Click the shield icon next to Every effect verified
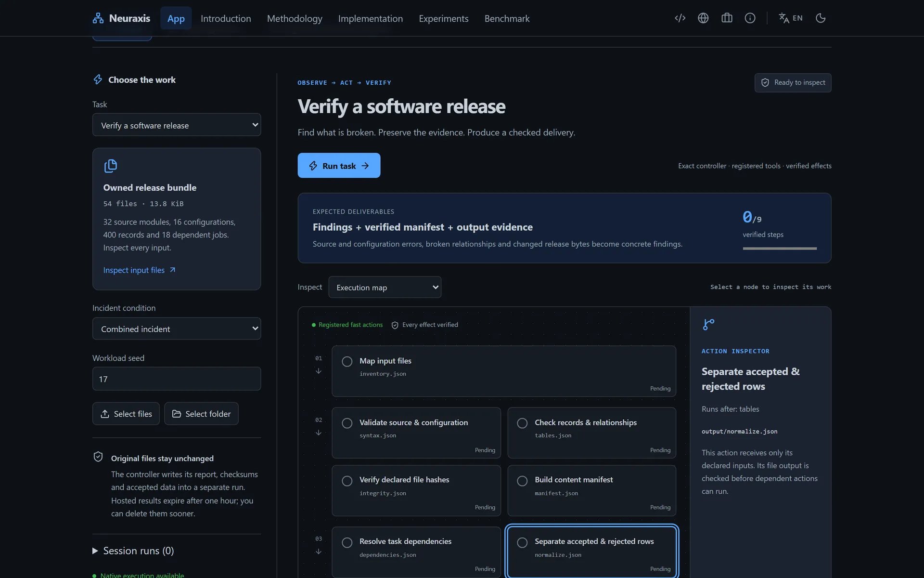 tap(395, 325)
